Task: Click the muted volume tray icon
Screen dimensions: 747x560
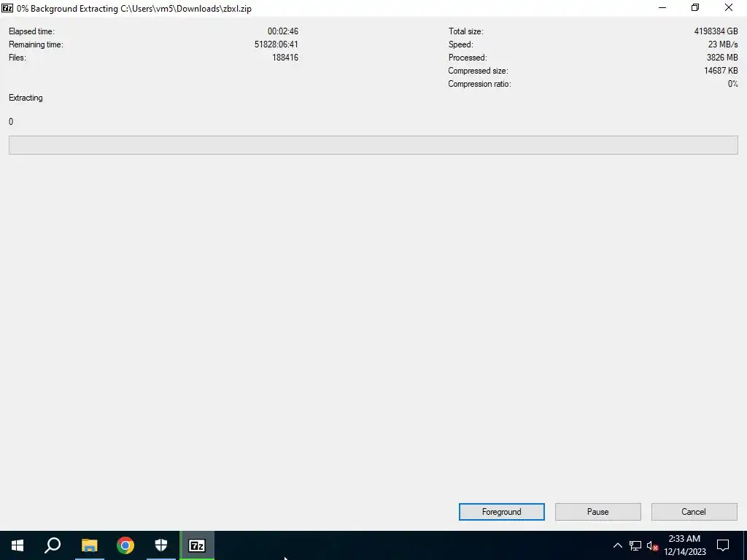Action: (652, 545)
